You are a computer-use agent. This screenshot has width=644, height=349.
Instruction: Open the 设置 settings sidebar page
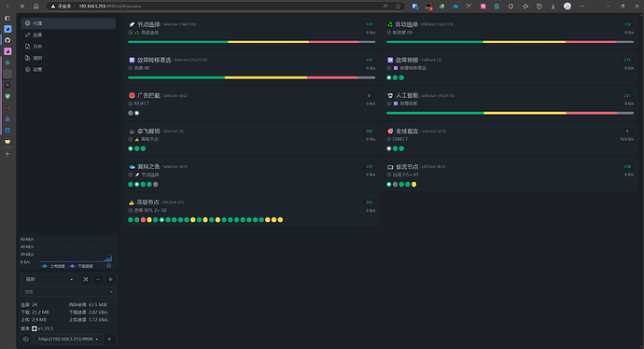point(68,69)
